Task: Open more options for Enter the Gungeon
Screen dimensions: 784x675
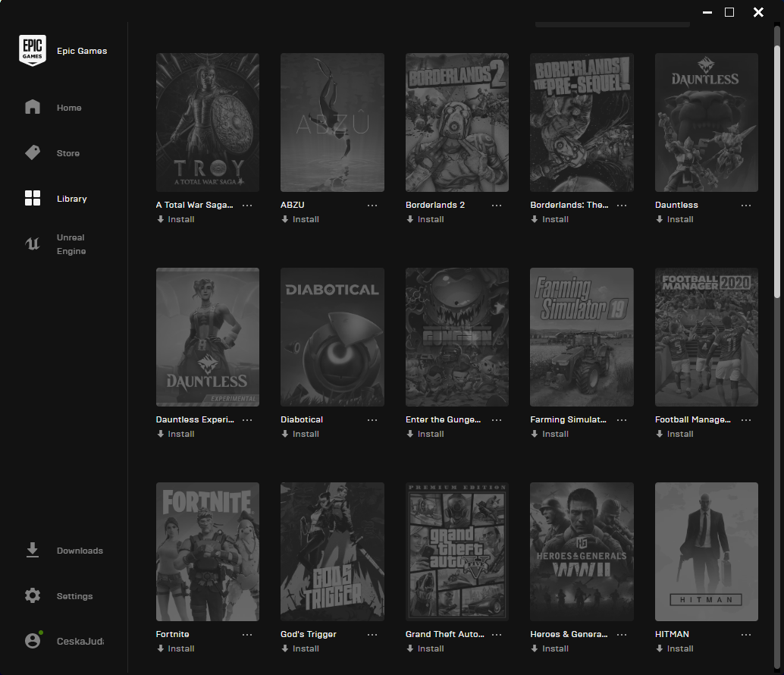Action: click(x=497, y=420)
